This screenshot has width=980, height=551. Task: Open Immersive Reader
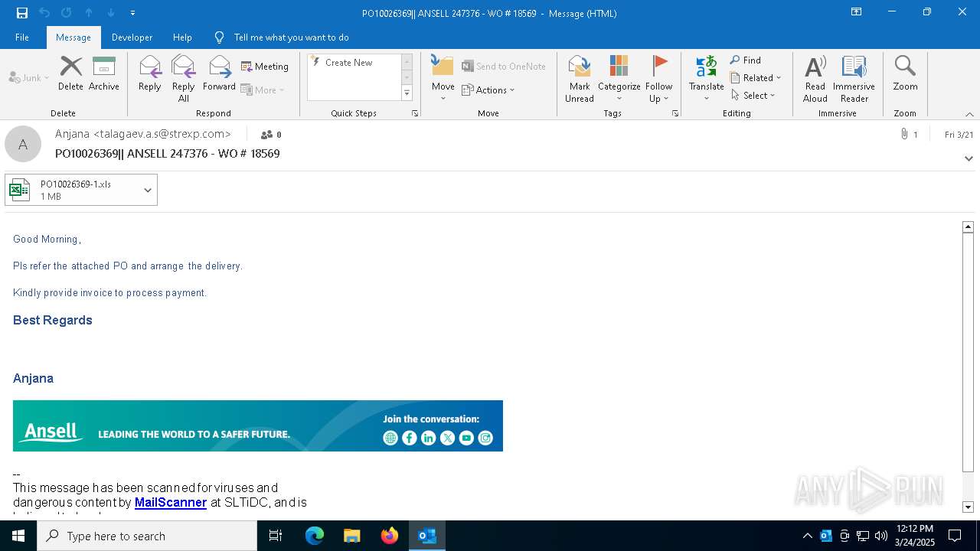pyautogui.click(x=854, y=79)
